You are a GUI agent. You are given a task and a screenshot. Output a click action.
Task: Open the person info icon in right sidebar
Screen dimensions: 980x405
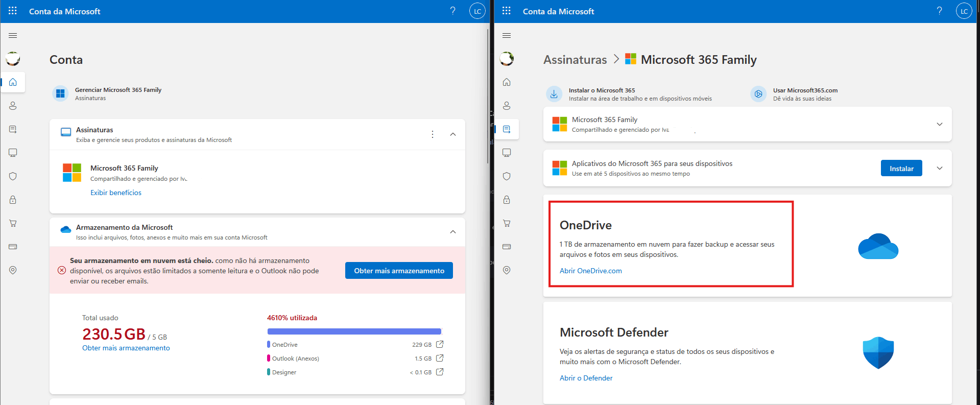coord(507,106)
